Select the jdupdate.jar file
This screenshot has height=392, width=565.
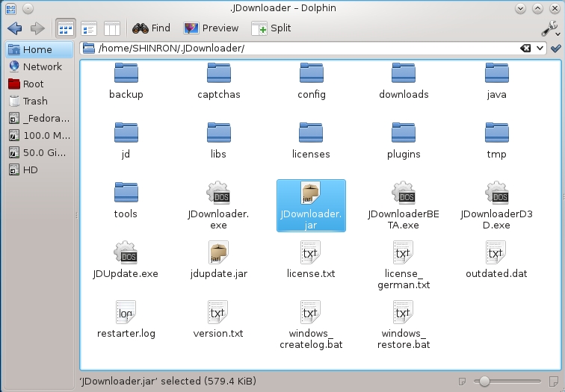coord(218,261)
